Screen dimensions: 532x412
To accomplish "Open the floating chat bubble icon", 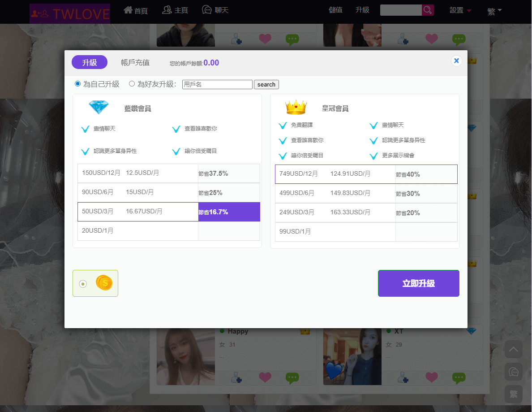I will 513,372.
